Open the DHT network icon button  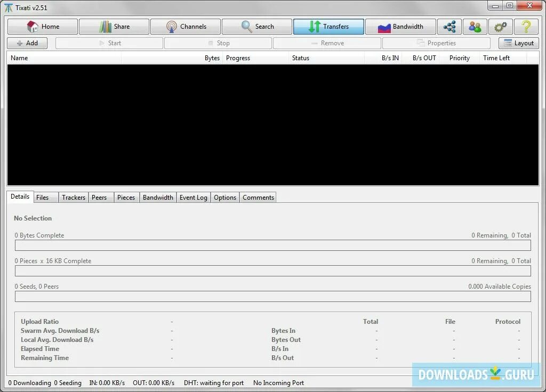click(x=449, y=27)
